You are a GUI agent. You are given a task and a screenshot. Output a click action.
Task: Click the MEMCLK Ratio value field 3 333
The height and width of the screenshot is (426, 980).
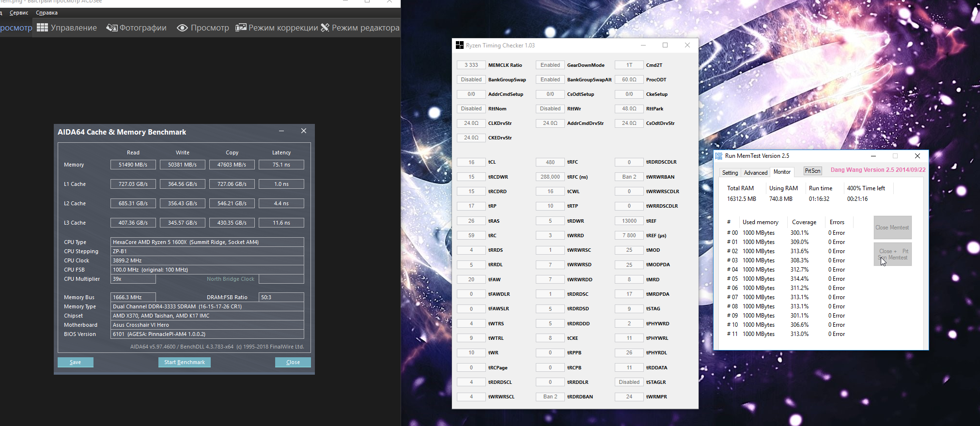pos(471,65)
